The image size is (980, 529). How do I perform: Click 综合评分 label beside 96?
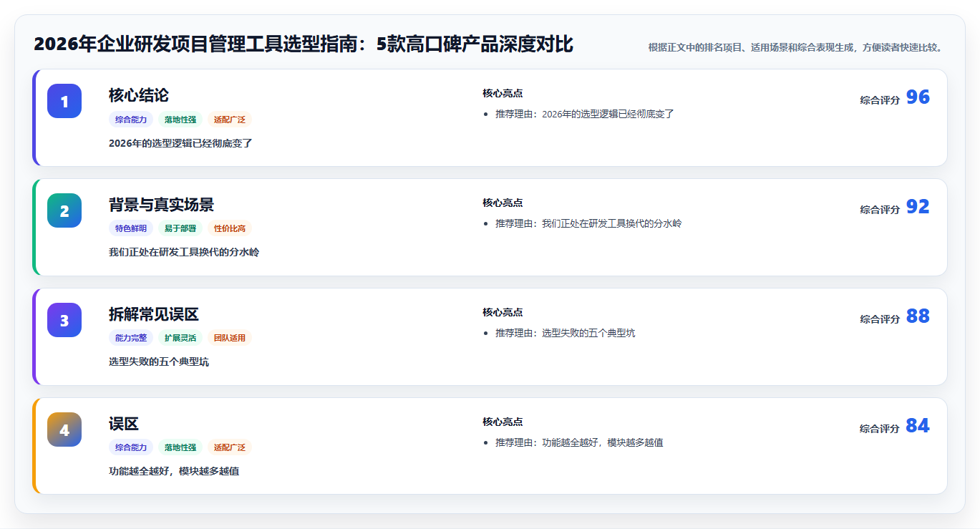[x=880, y=100]
